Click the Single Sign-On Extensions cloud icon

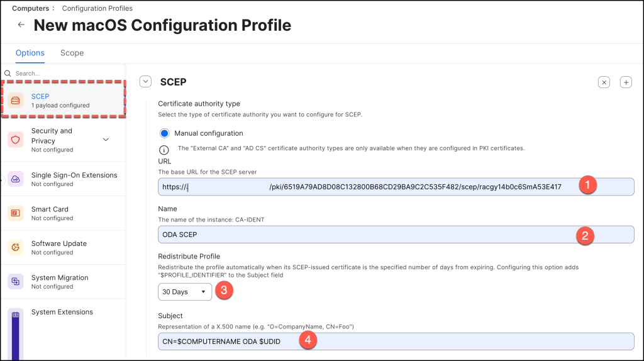tap(16, 179)
